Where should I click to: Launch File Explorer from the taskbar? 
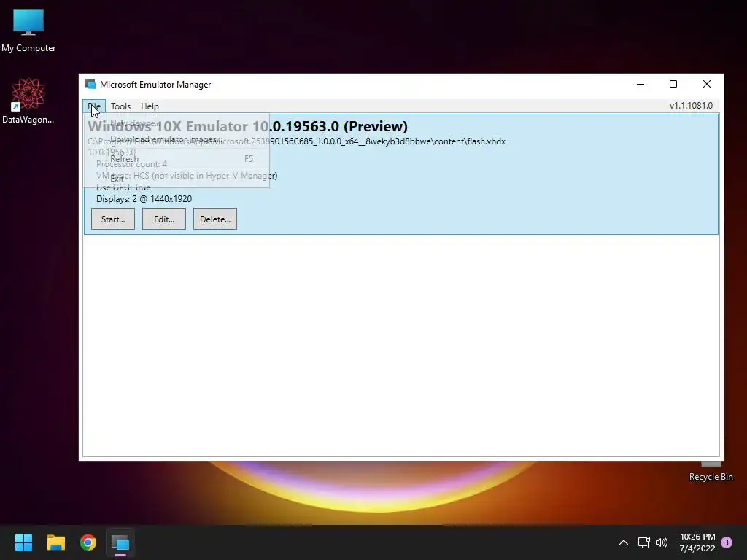55,542
